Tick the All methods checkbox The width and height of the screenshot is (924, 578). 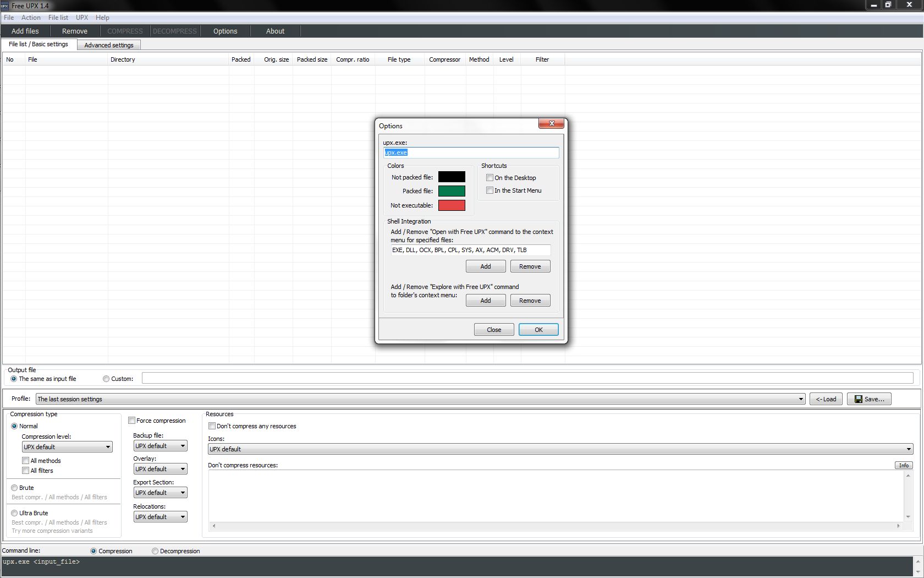pyautogui.click(x=25, y=461)
